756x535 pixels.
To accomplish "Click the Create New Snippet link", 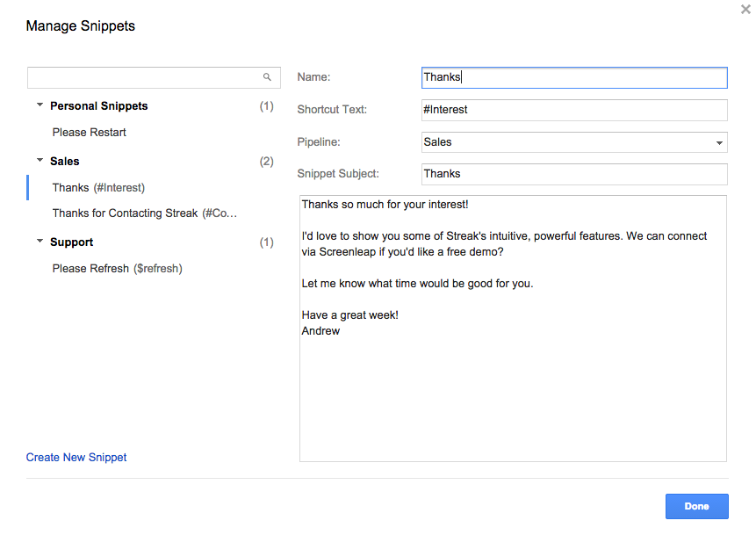I will 76,457.
